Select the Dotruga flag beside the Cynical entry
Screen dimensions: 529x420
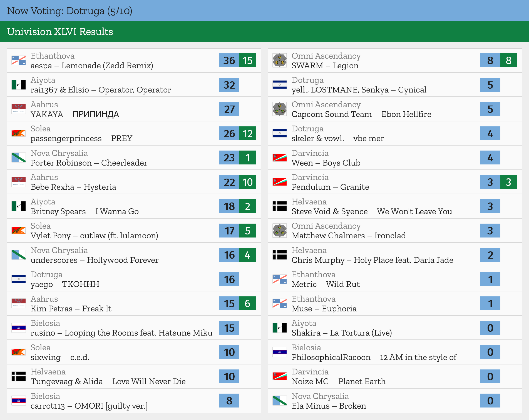280,85
